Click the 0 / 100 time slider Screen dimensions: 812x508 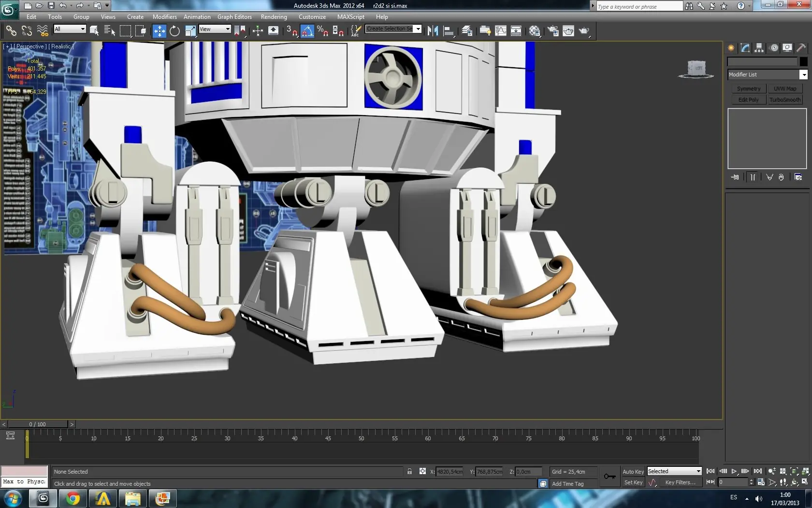tap(37, 424)
